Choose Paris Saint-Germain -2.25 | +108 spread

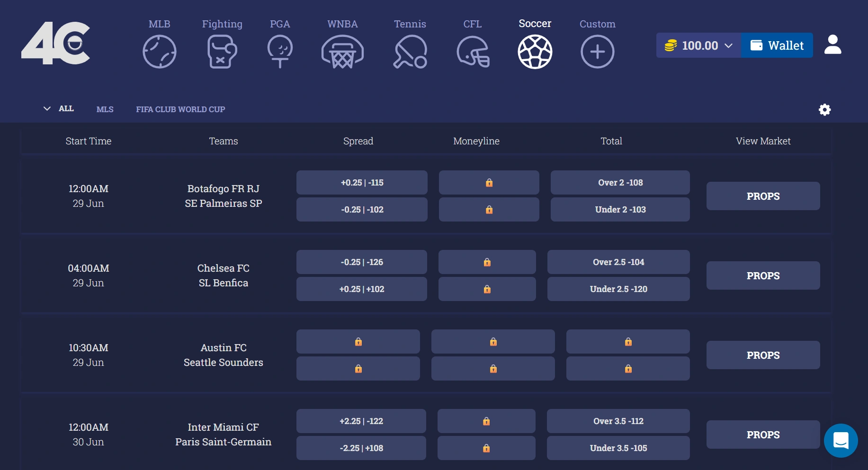coord(361,448)
